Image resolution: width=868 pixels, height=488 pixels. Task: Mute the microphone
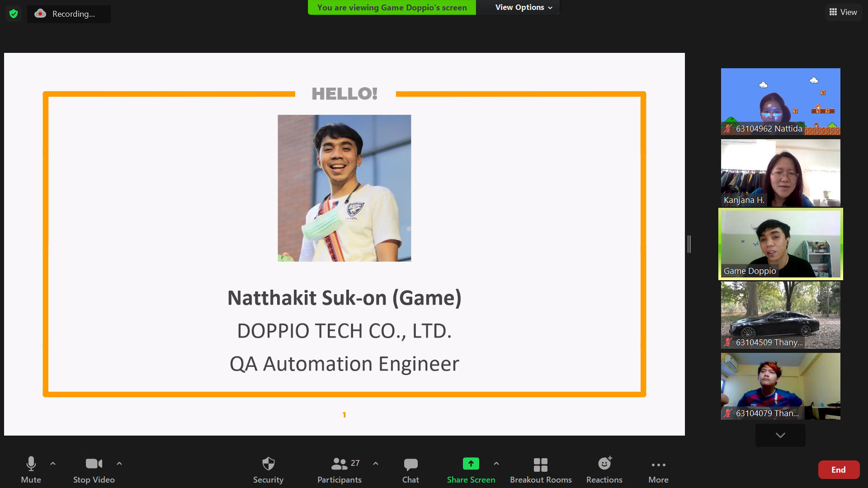(31, 470)
